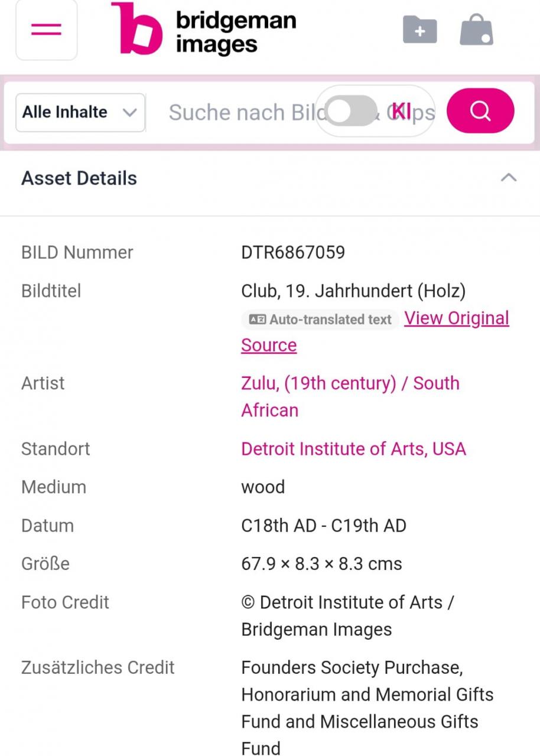Click the size value 67.9 × 8.3 × 8.3 cms
Screen dimensions: 540x756
tap(321, 564)
